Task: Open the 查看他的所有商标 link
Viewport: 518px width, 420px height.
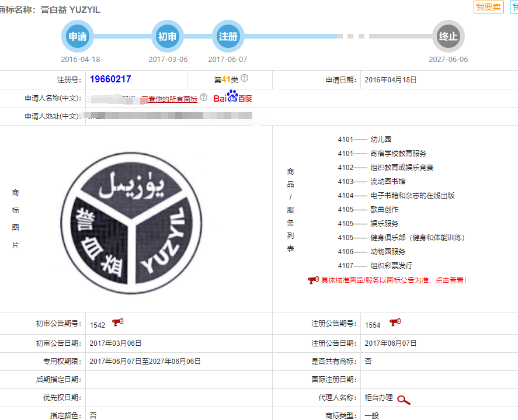Action: click(x=169, y=99)
